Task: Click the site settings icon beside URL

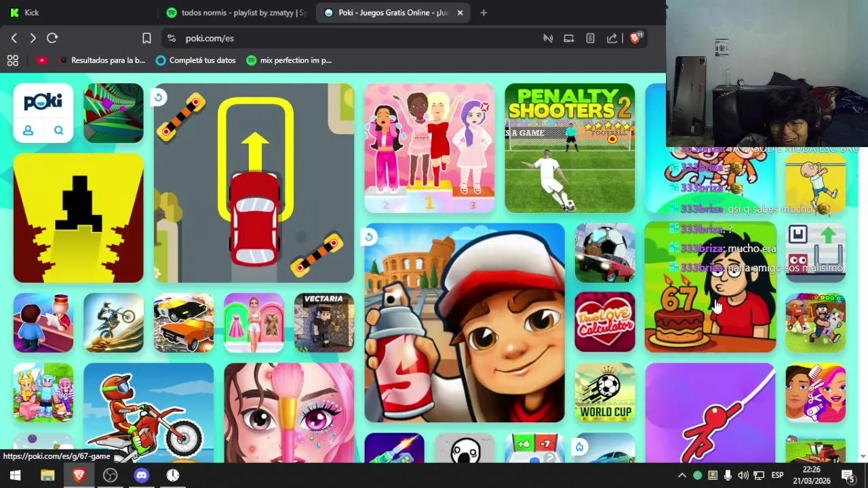Action: 171,39
